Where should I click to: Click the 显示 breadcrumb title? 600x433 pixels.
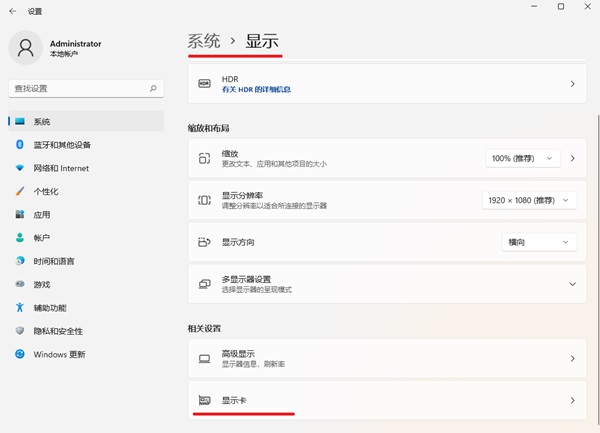(x=262, y=41)
